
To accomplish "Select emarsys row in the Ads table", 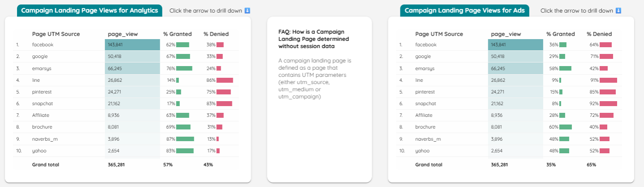I will pos(510,68).
